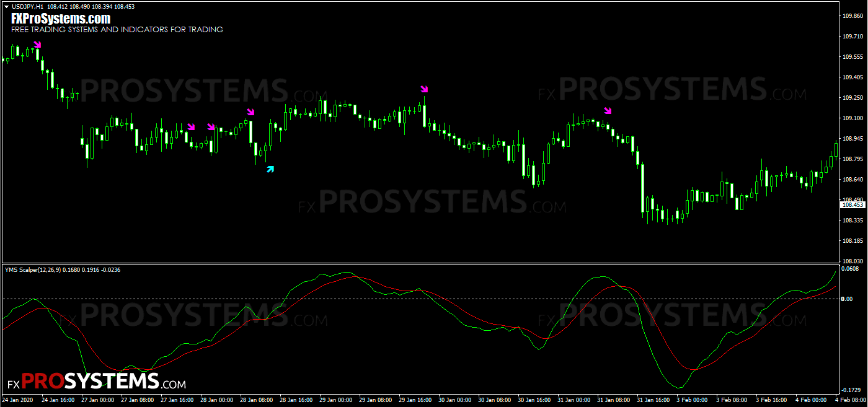Click the '29 Jan 08:00' time axis label

(x=375, y=400)
